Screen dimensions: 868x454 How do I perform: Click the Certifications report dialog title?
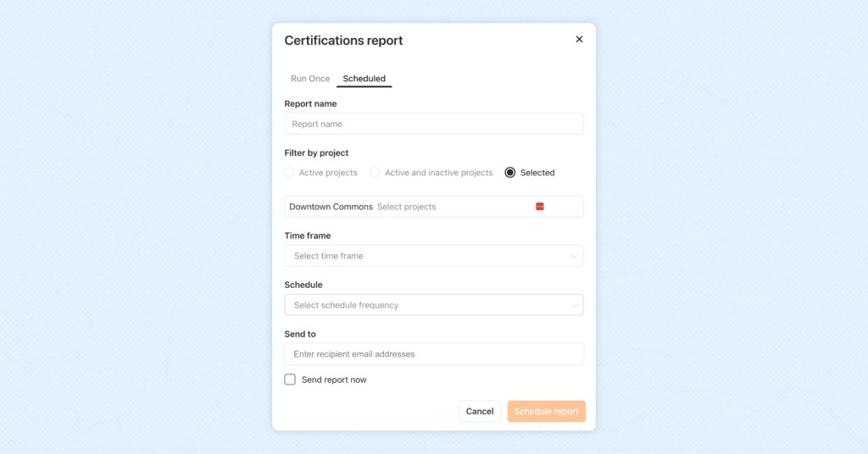343,41
